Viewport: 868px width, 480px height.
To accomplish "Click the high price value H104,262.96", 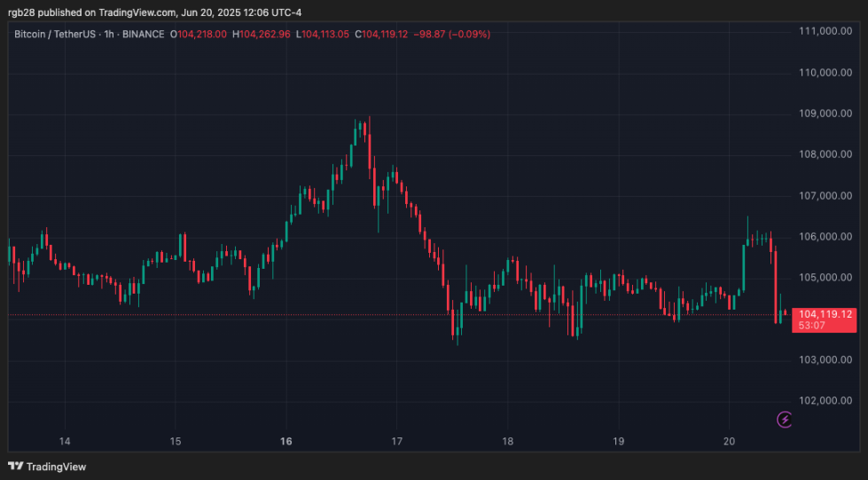I will click(x=262, y=35).
